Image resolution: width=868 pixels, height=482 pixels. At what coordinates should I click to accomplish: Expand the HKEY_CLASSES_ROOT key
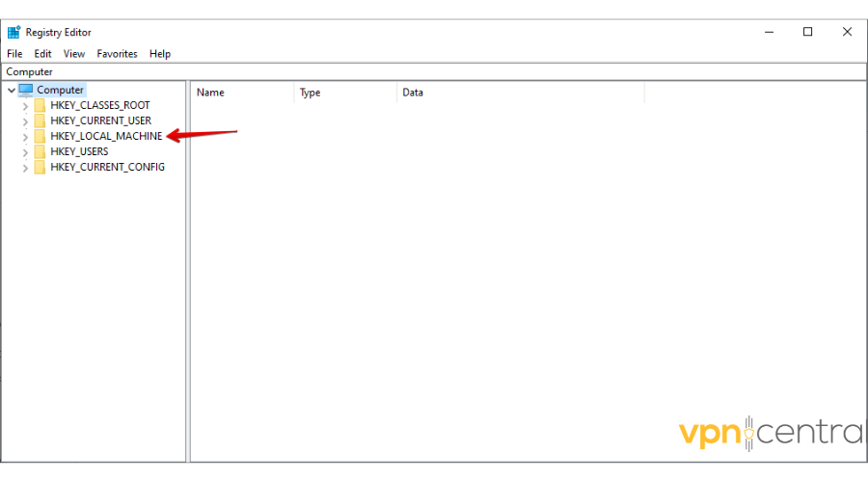pyautogui.click(x=25, y=106)
